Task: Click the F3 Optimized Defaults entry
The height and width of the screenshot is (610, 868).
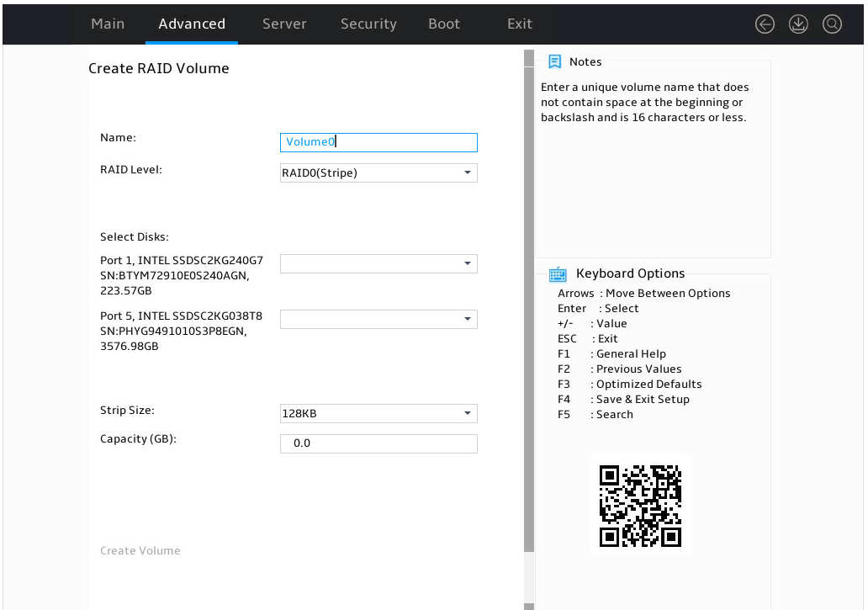Action: (629, 385)
